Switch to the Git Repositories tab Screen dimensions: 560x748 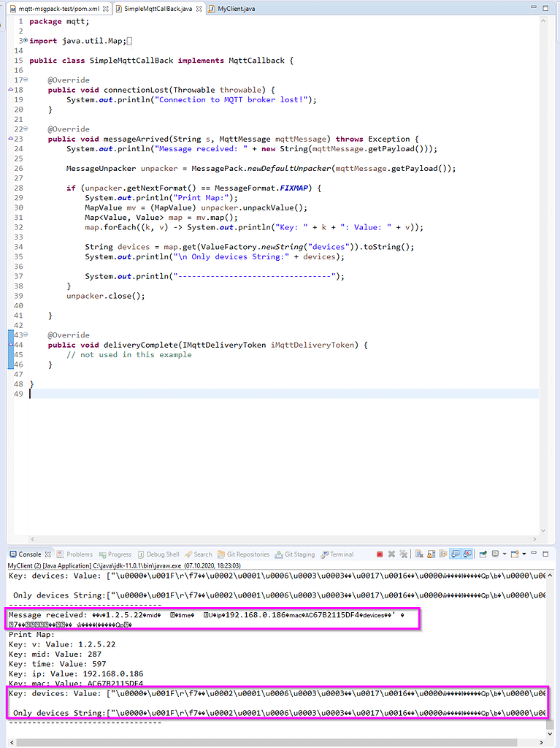243,554
